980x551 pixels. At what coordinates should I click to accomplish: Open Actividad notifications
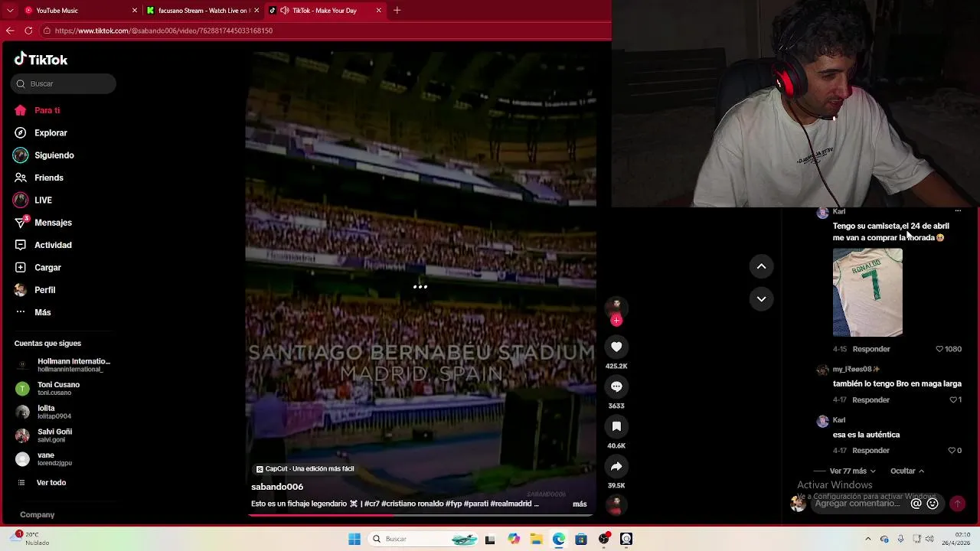(53, 245)
